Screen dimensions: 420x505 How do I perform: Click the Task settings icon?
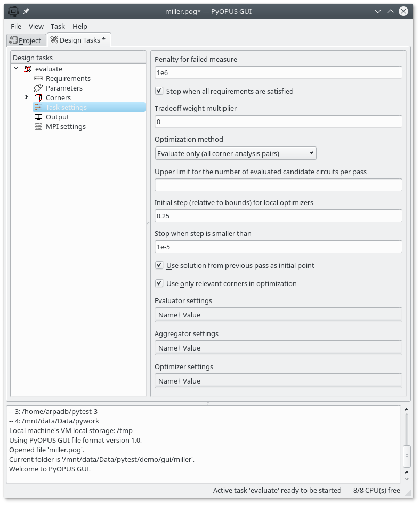(x=38, y=107)
